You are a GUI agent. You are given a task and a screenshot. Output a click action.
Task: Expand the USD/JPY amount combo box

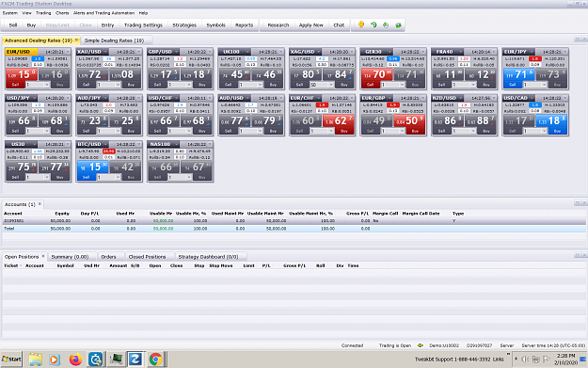[46, 131]
